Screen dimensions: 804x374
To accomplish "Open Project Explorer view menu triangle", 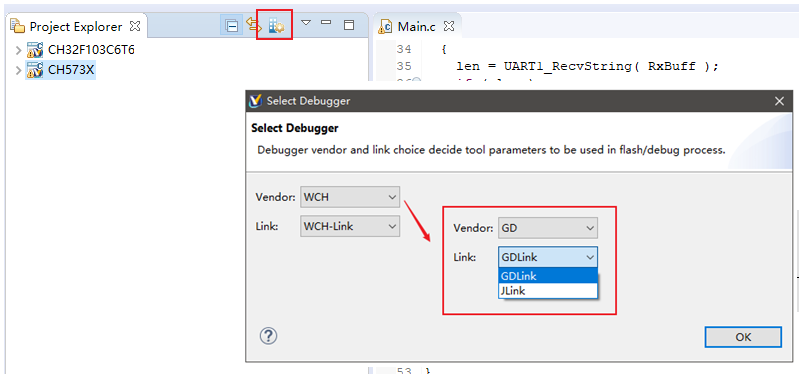I will tap(306, 23).
